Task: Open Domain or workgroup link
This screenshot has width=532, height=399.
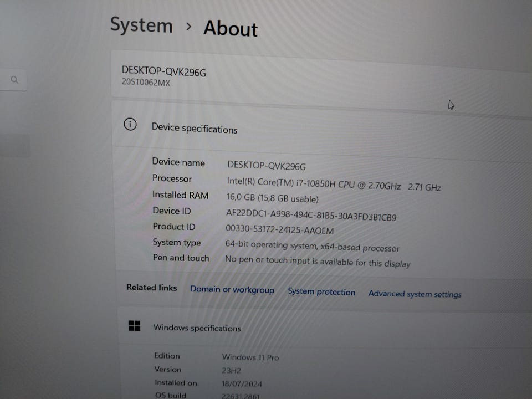Action: coord(232,289)
